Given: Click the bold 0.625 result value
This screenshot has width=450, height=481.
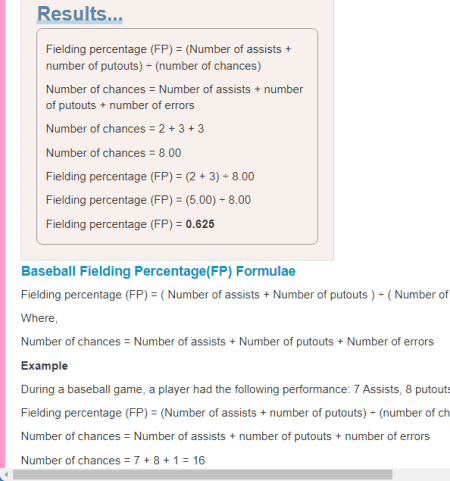Looking at the screenshot, I should (x=200, y=224).
